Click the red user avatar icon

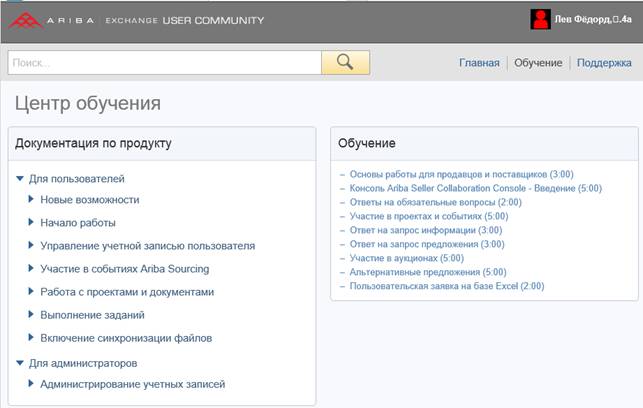click(540, 19)
